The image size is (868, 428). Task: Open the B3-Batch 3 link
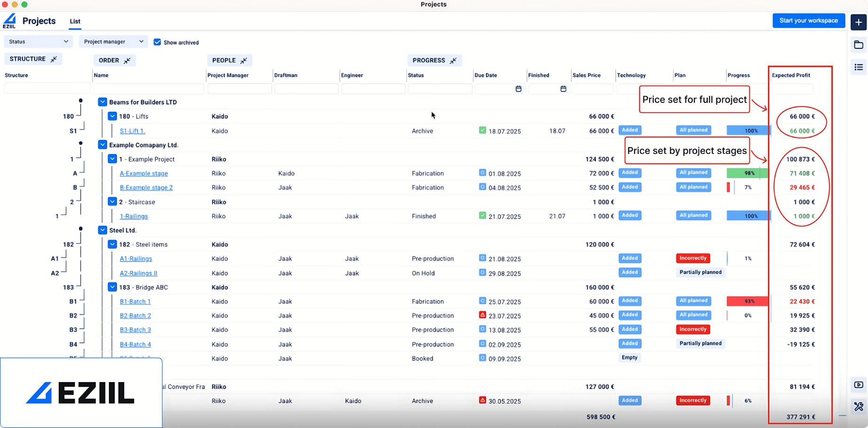coord(135,330)
